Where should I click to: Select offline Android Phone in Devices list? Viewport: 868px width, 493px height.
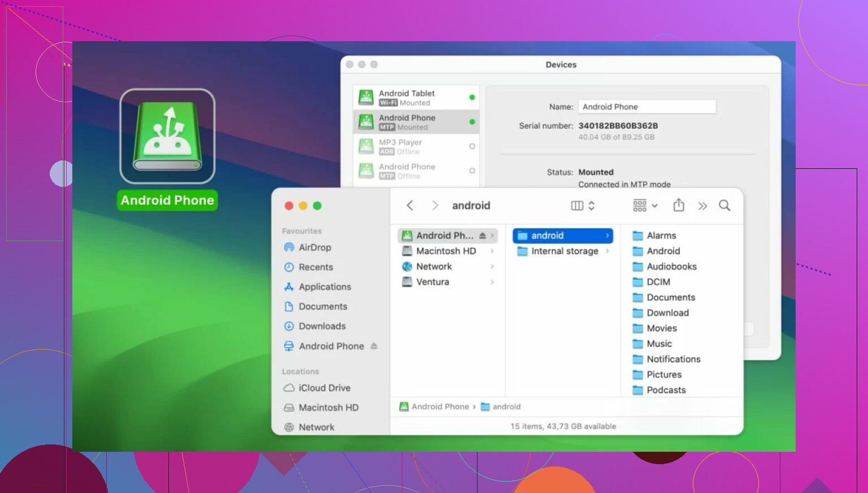[416, 171]
